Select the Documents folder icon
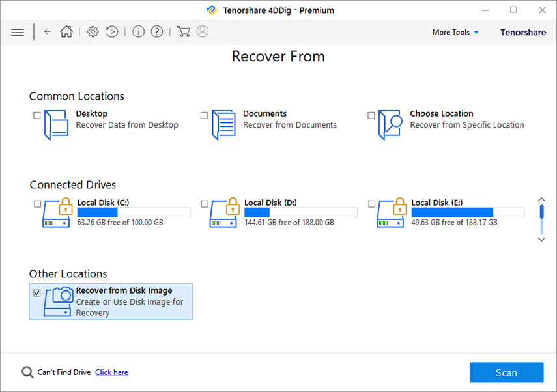Image resolution: width=557 pixels, height=392 pixels. point(223,125)
